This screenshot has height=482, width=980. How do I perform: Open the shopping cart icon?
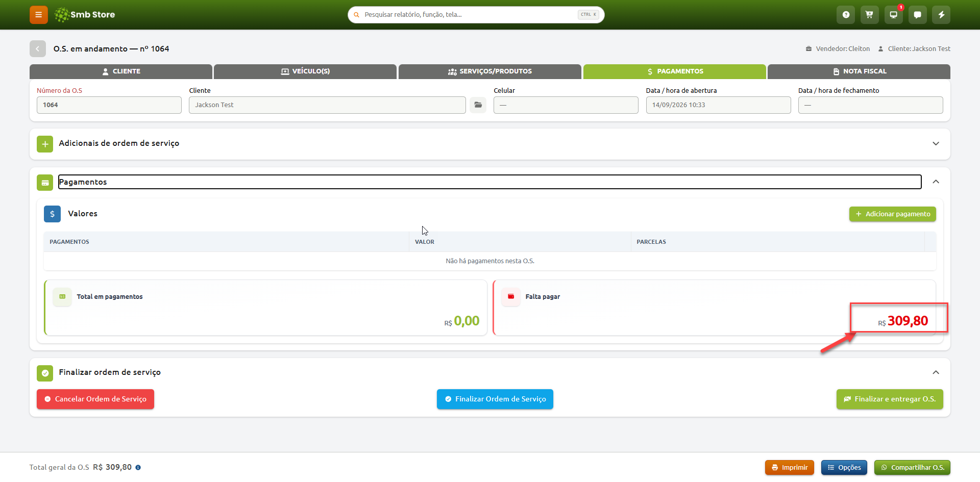click(869, 15)
